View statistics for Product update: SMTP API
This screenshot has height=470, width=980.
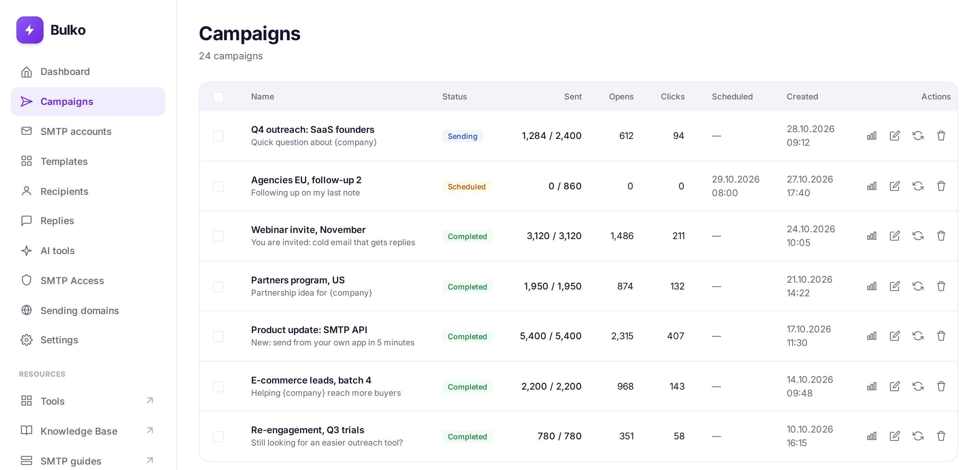871,336
